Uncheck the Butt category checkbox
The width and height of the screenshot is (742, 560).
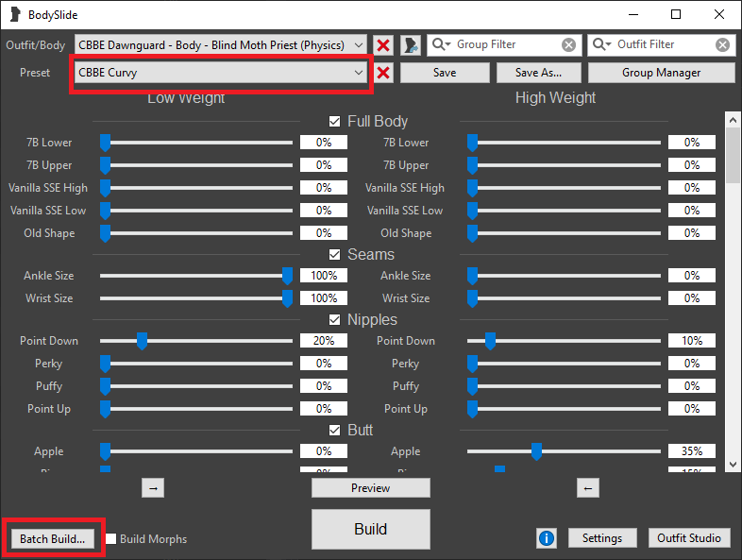334,431
